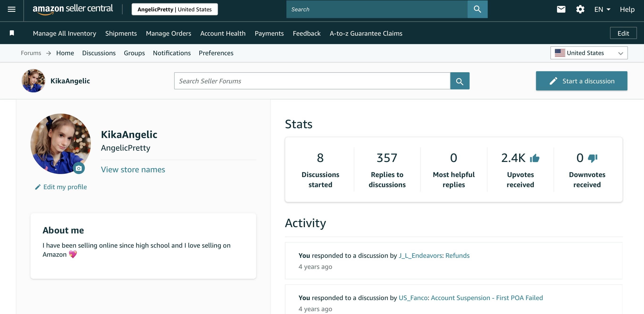Open the Refunds discussion link
Image resolution: width=644 pixels, height=314 pixels.
tap(457, 255)
